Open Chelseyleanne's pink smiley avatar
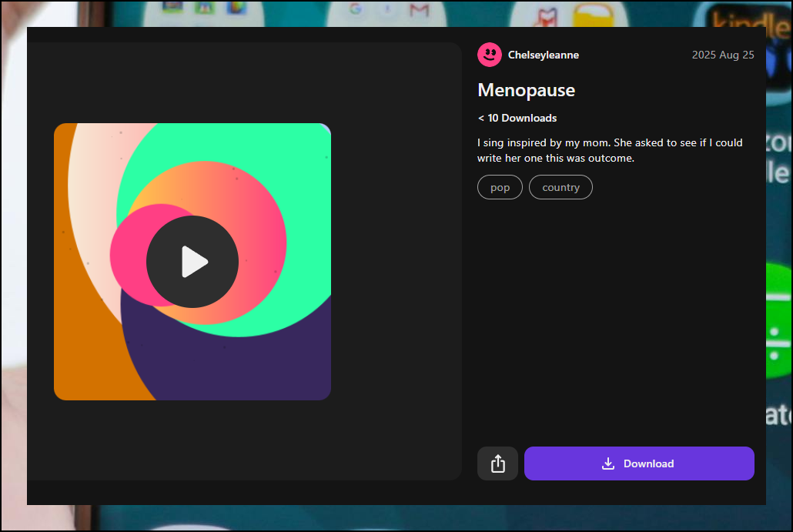 [x=490, y=55]
